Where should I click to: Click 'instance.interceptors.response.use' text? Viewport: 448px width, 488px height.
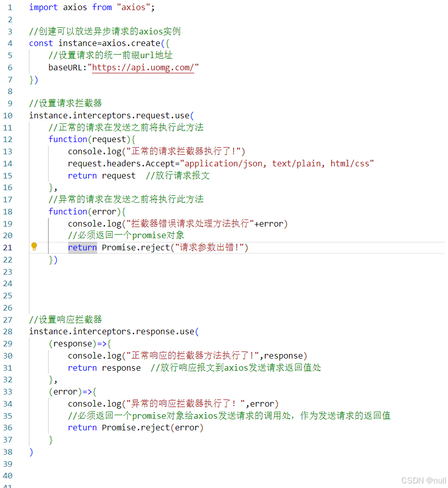[x=112, y=332]
